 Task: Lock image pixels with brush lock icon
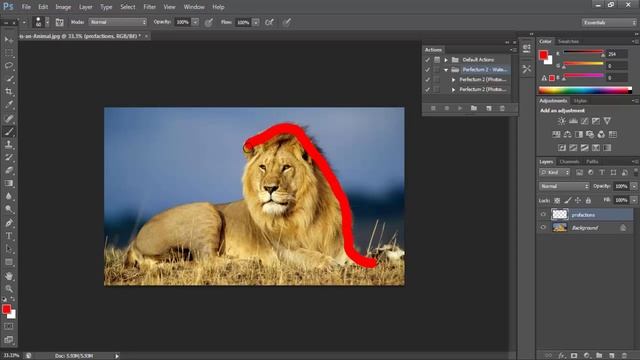pos(568,200)
